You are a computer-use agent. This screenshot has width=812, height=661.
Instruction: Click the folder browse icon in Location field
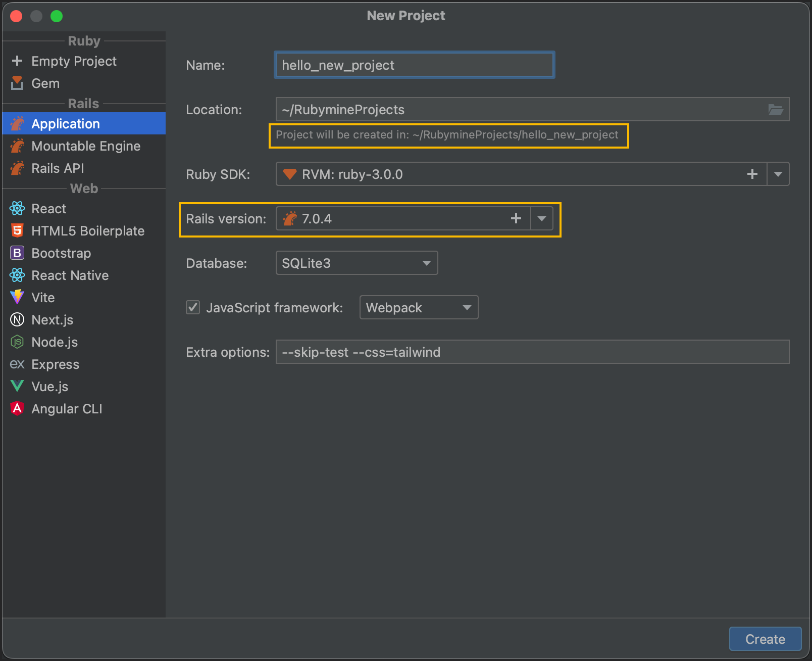click(775, 110)
